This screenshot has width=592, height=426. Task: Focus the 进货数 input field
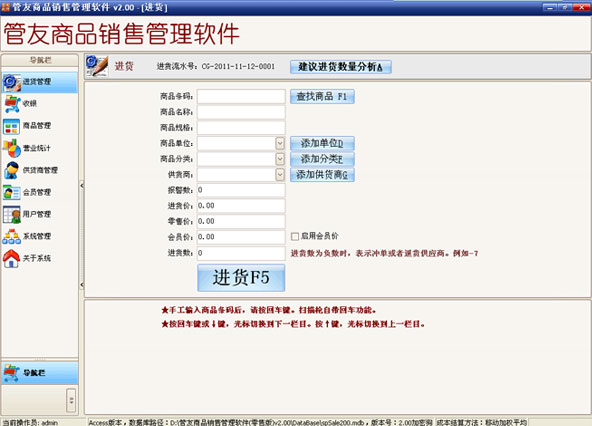(x=241, y=253)
